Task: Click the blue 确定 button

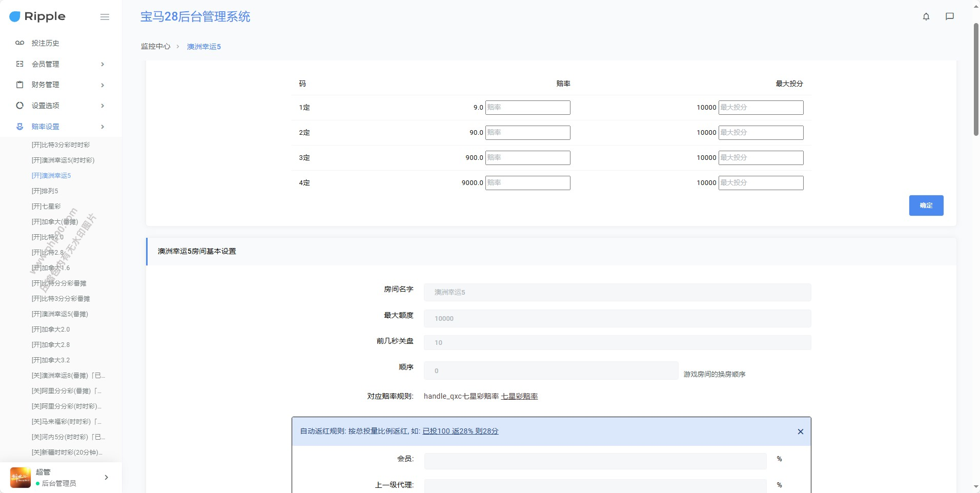Action: (x=926, y=206)
